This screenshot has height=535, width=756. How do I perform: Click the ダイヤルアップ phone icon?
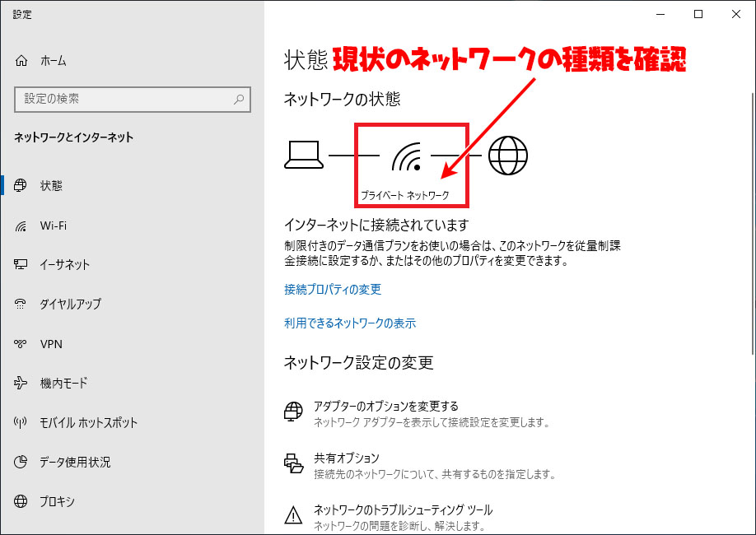click(x=21, y=304)
